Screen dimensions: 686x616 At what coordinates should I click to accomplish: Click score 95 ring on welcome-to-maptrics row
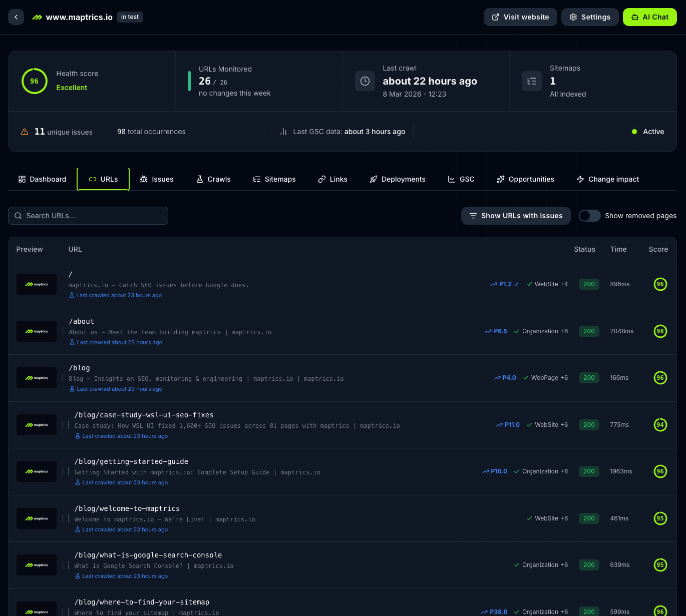point(660,518)
